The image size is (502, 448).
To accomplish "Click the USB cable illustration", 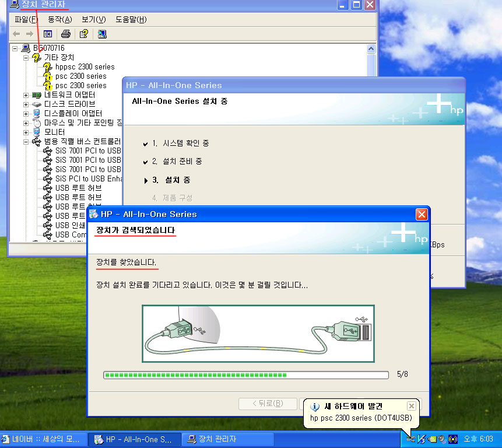I will [258, 334].
